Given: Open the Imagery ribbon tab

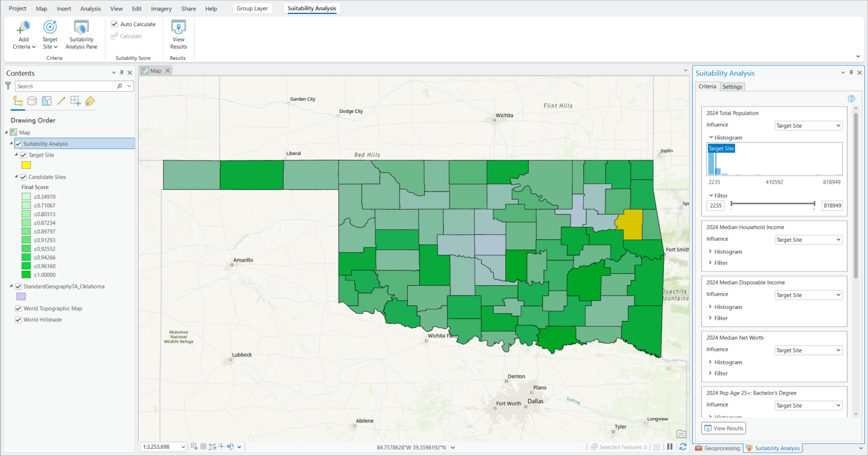Looking at the screenshot, I should pos(161,8).
